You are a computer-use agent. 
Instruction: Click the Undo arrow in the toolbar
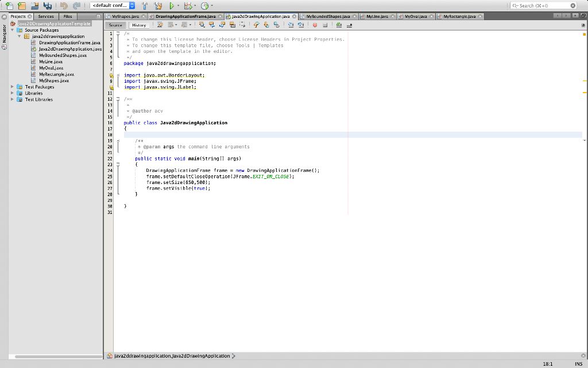tap(64, 6)
